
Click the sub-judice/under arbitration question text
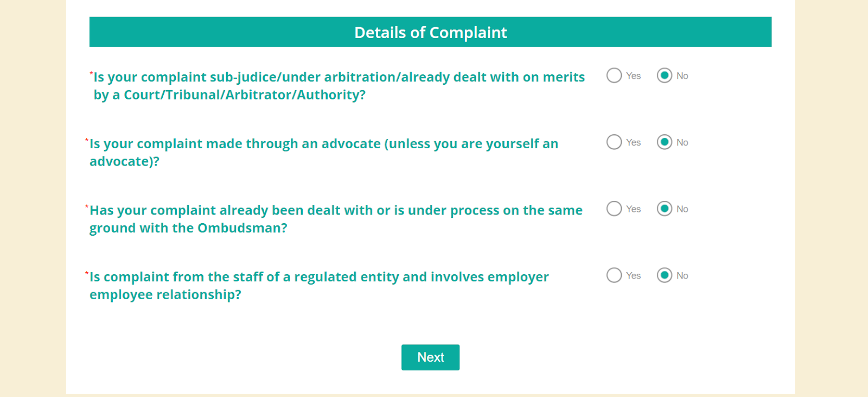(x=339, y=86)
